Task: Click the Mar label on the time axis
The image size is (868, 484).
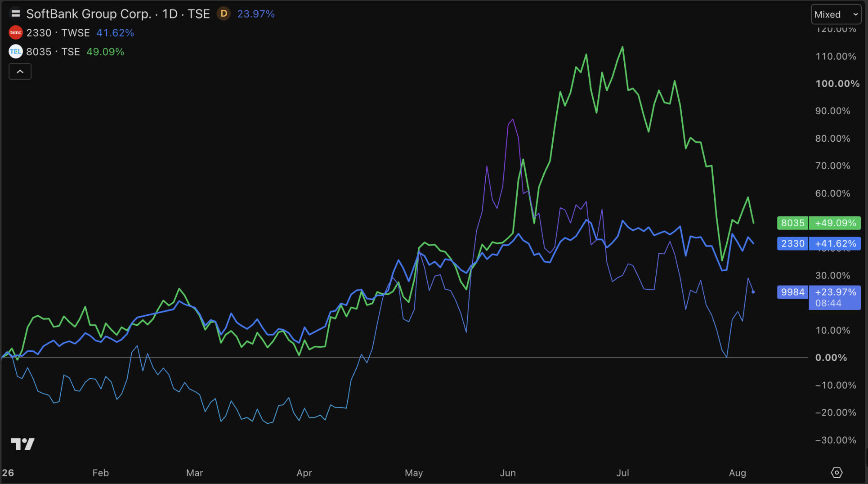Action: [195, 473]
